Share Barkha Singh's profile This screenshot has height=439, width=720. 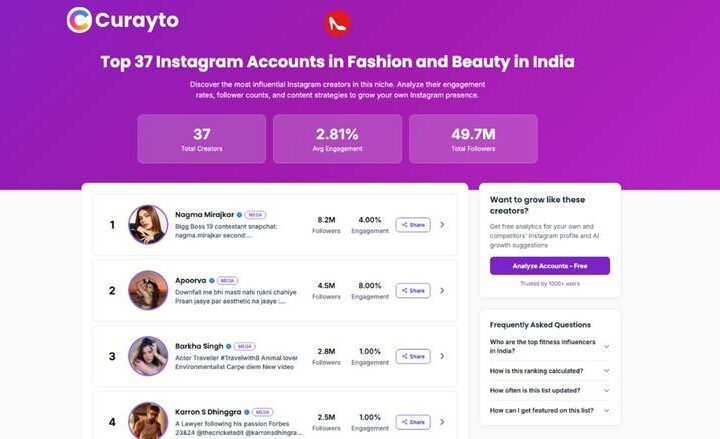[x=413, y=356]
